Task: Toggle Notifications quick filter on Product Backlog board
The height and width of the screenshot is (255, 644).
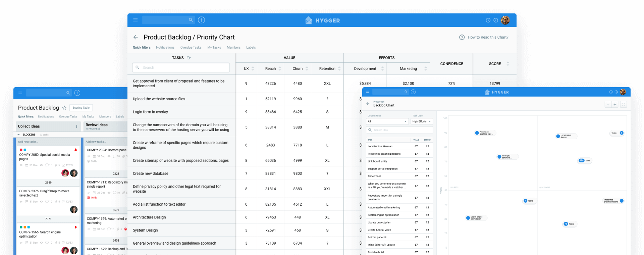Action: point(46,117)
